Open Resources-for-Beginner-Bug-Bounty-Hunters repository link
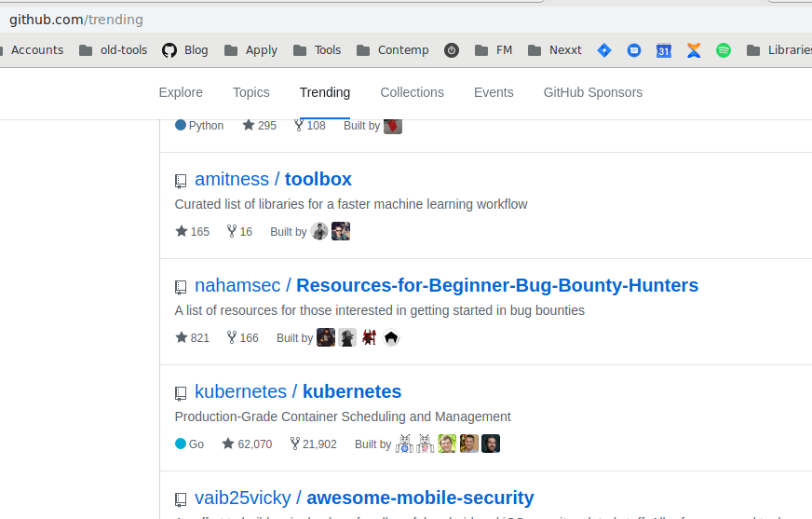 (x=446, y=285)
